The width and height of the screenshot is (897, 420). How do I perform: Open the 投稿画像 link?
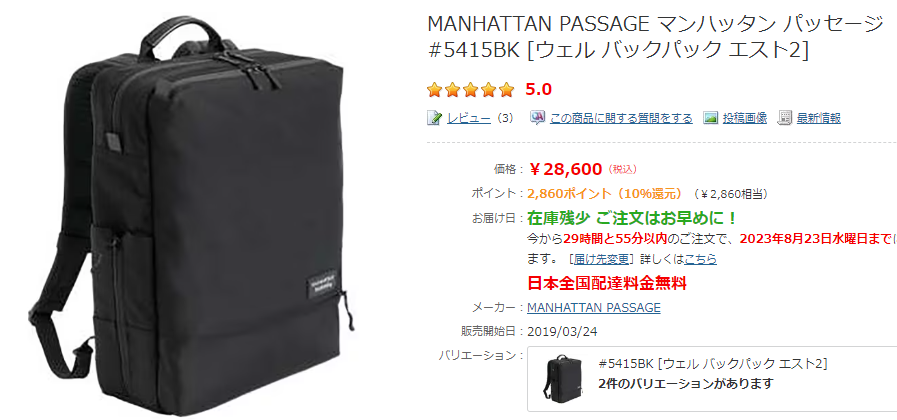click(744, 118)
